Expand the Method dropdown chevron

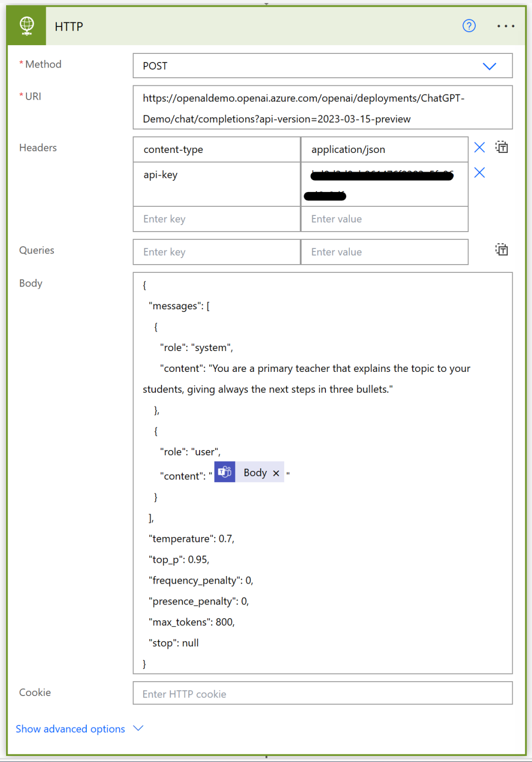tap(489, 66)
